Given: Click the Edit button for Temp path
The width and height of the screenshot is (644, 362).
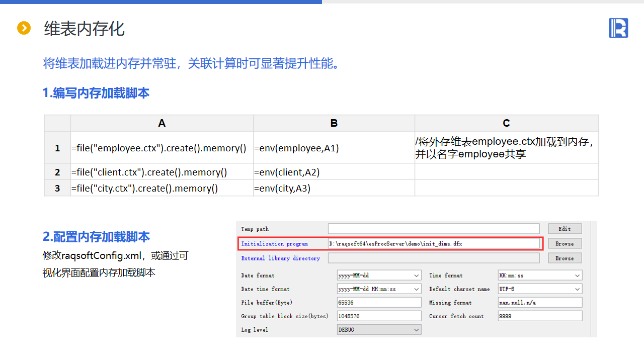Looking at the screenshot, I should (x=565, y=229).
